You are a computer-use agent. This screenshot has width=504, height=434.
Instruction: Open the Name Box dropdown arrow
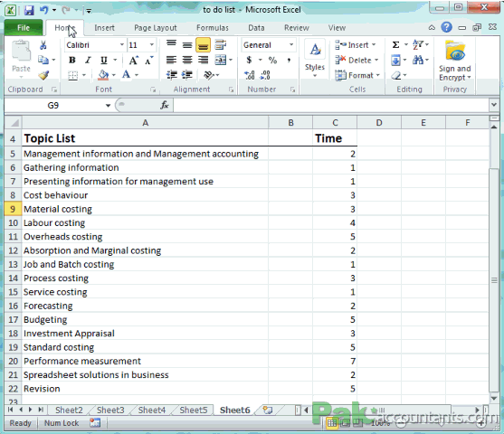point(108,106)
